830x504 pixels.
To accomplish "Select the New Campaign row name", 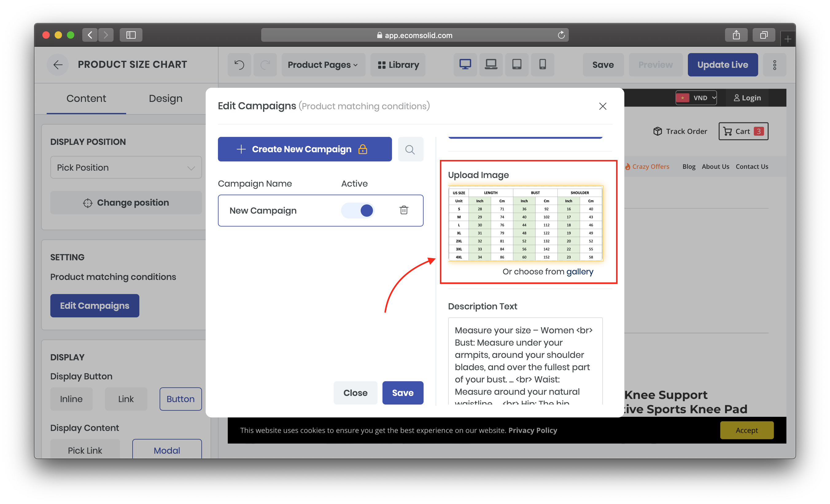I will tap(263, 210).
